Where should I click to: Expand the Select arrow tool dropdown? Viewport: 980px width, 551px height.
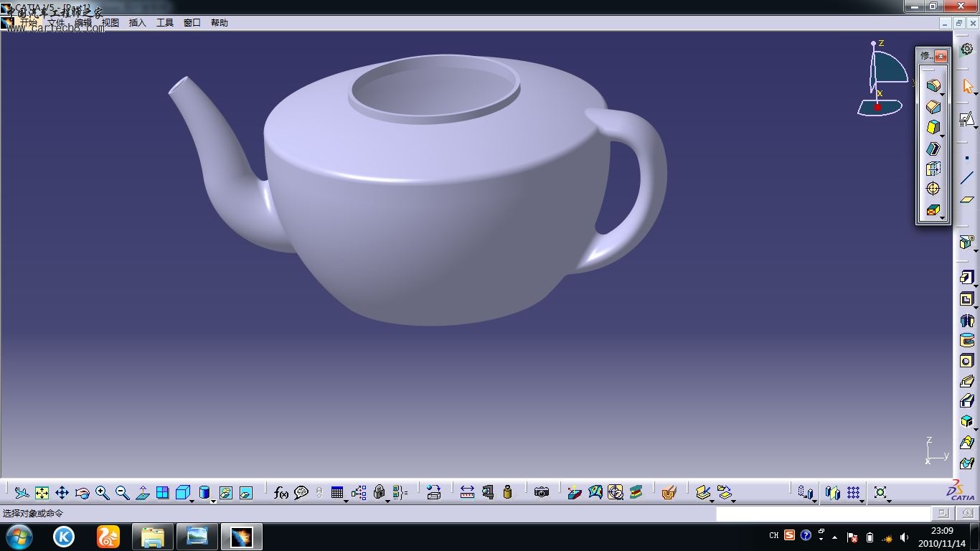click(x=976, y=94)
